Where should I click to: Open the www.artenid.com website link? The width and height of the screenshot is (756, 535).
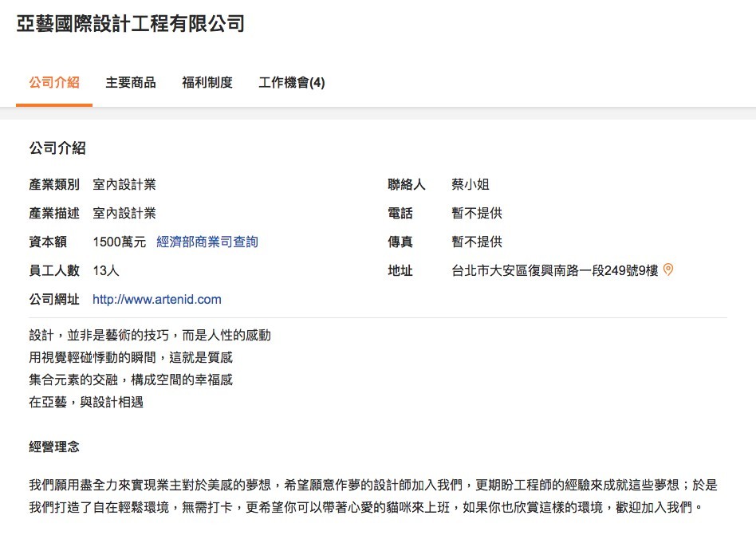(x=157, y=300)
